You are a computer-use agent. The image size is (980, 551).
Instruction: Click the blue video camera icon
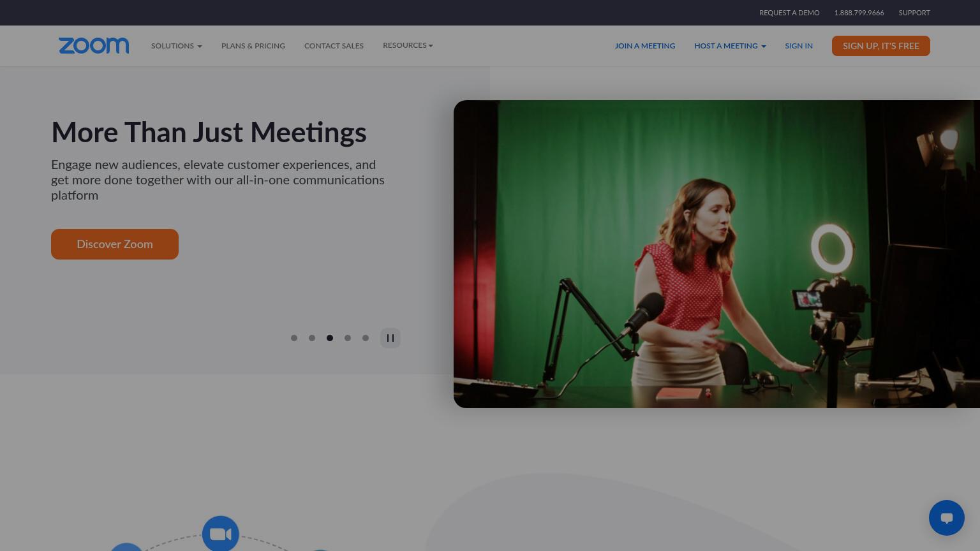pyautogui.click(x=221, y=534)
